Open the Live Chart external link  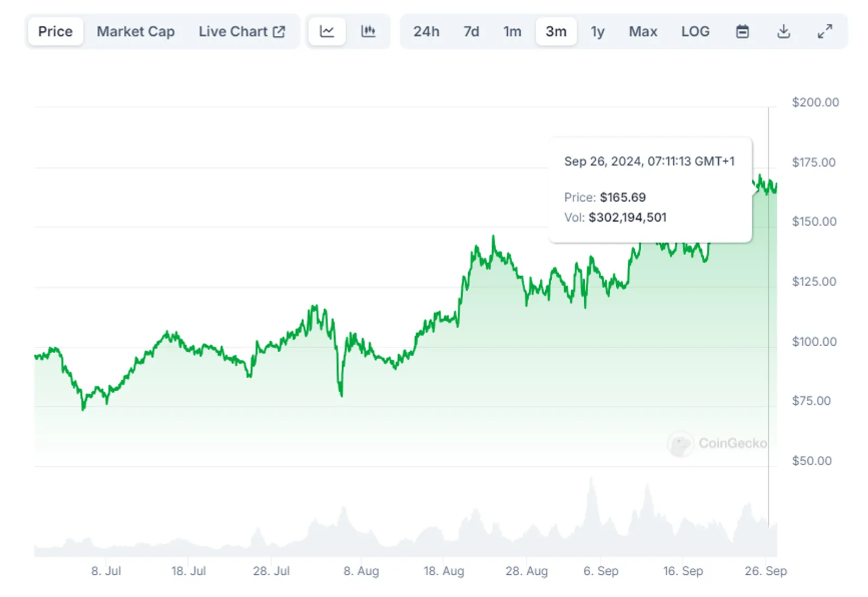[241, 31]
